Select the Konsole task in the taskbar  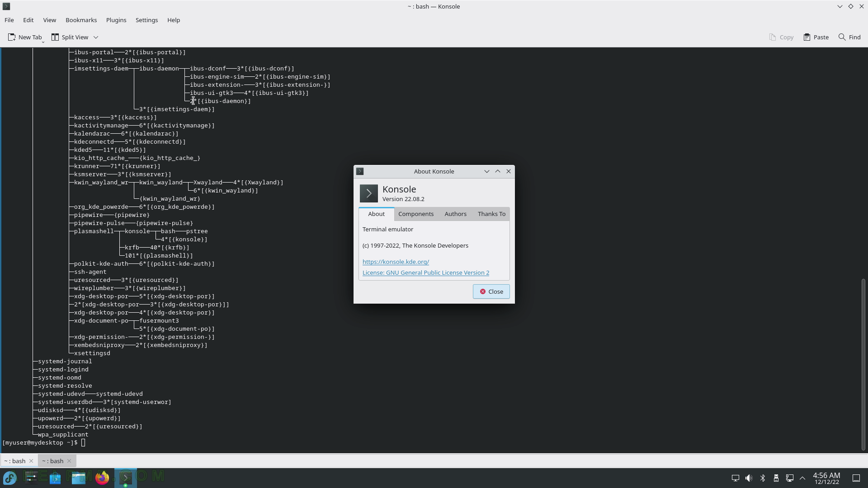tap(125, 478)
